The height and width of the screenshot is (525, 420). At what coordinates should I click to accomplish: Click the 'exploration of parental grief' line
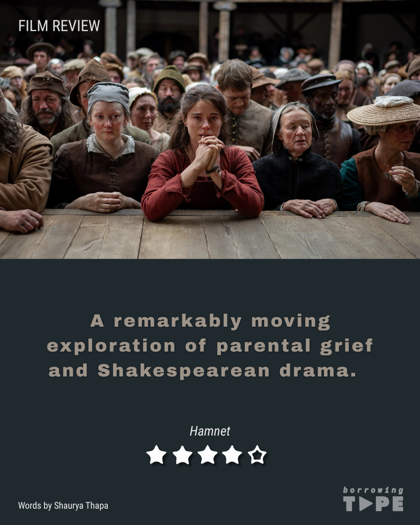point(210,346)
